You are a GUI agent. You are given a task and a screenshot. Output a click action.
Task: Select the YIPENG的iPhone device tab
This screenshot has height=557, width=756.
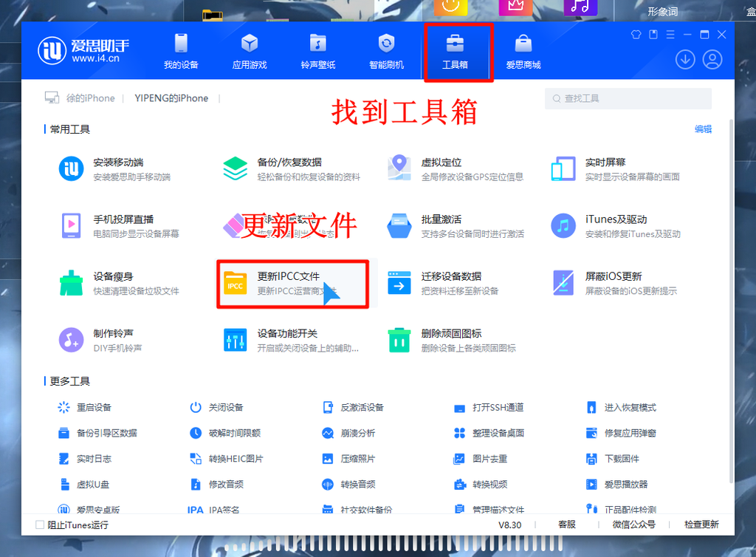click(x=171, y=98)
